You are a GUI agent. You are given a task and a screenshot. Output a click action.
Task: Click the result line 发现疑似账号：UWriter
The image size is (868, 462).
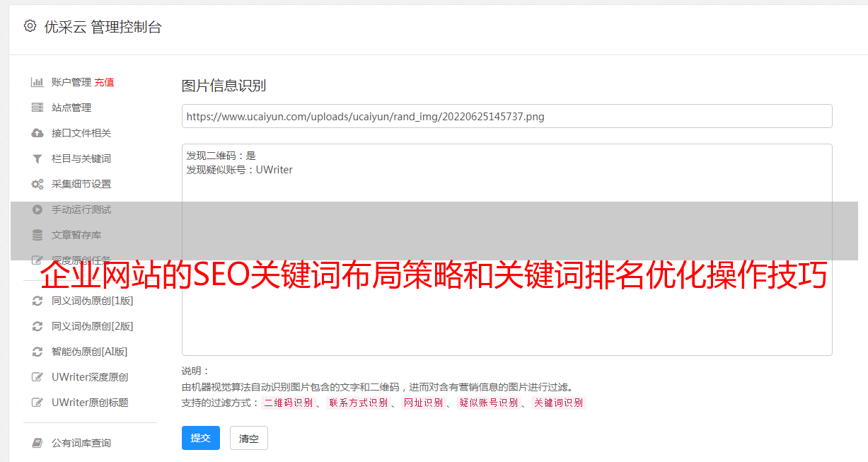tap(240, 170)
